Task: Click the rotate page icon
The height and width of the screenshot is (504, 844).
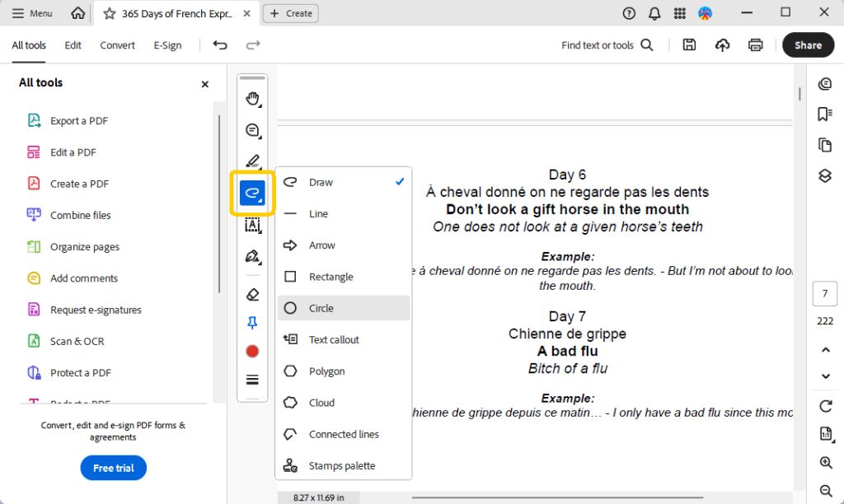Action: click(x=825, y=406)
